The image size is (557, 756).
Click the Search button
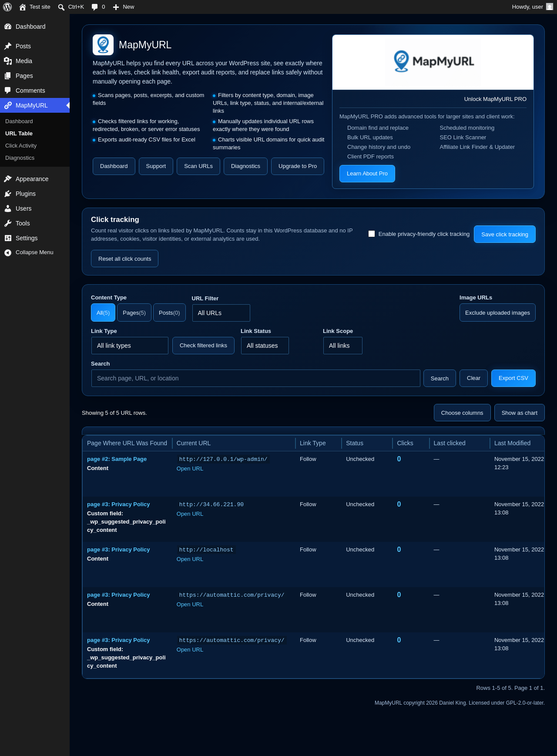(440, 378)
